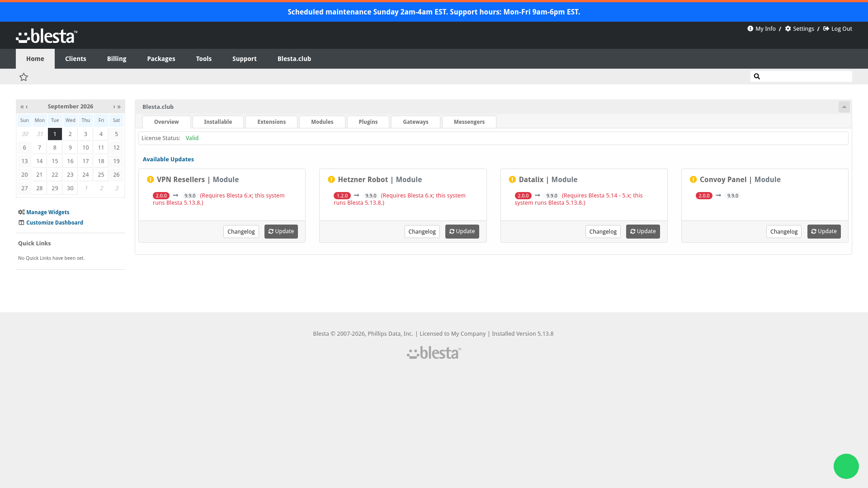Open the Home navigation tab
Screen dimensions: 868x488
pyautogui.click(x=35, y=59)
